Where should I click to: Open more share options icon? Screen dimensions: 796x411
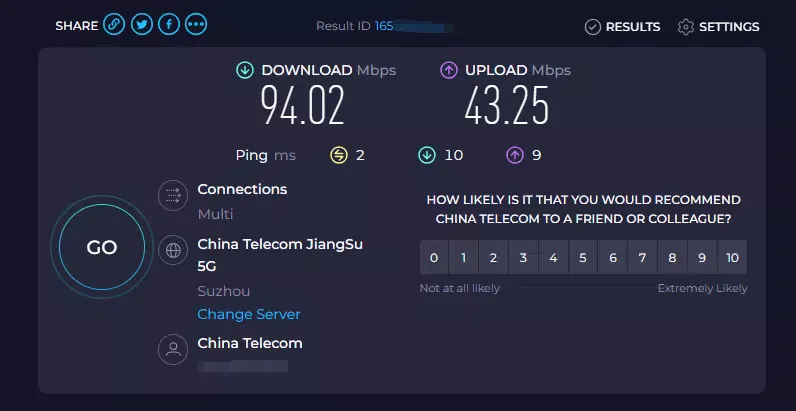tap(196, 26)
